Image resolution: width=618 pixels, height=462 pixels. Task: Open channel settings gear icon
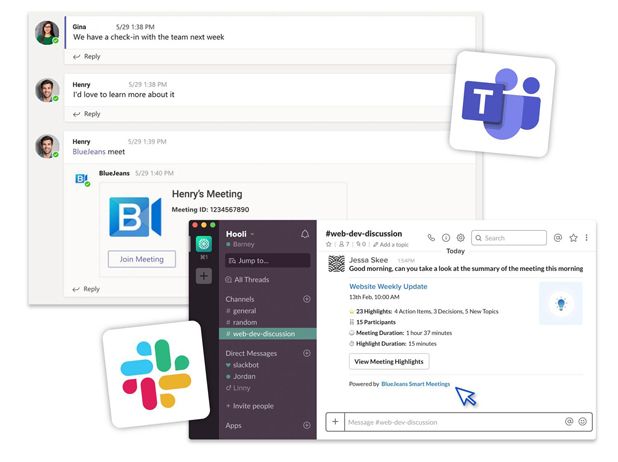[x=461, y=238]
